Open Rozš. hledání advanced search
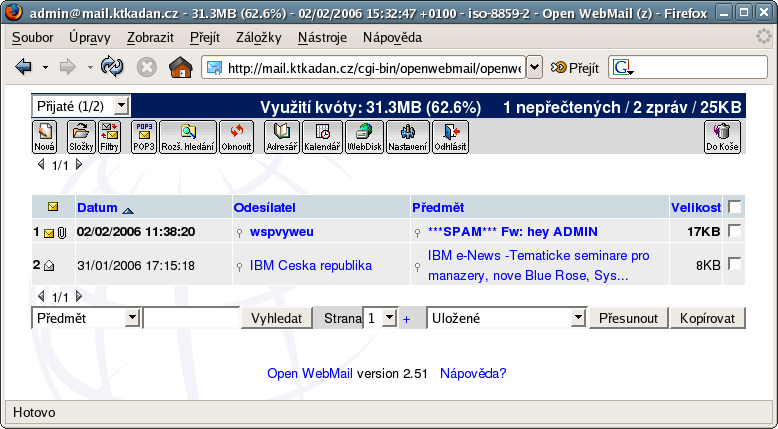This screenshot has height=429, width=778. click(188, 136)
